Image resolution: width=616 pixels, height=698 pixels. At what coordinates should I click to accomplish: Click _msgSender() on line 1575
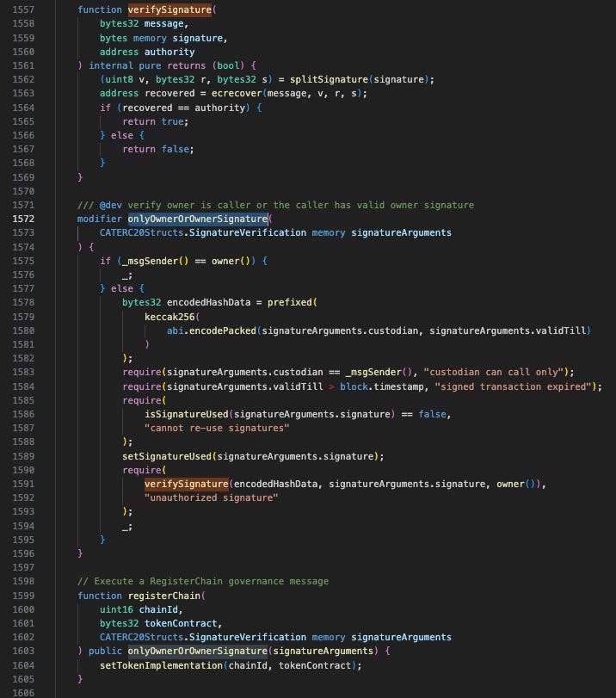pos(156,261)
